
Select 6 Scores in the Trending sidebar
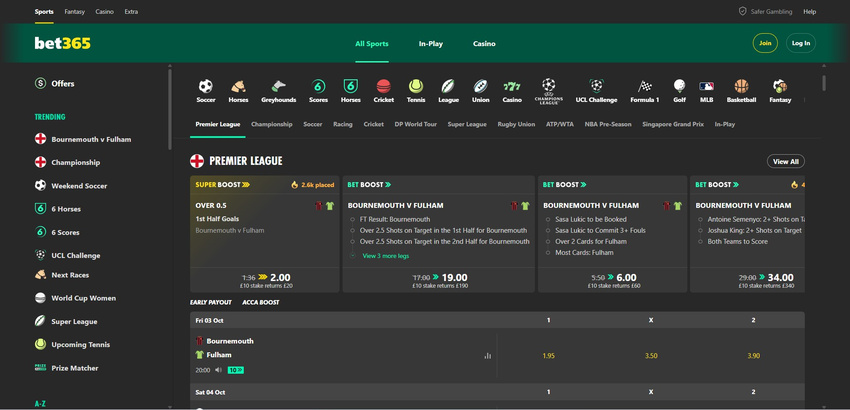[x=65, y=232]
